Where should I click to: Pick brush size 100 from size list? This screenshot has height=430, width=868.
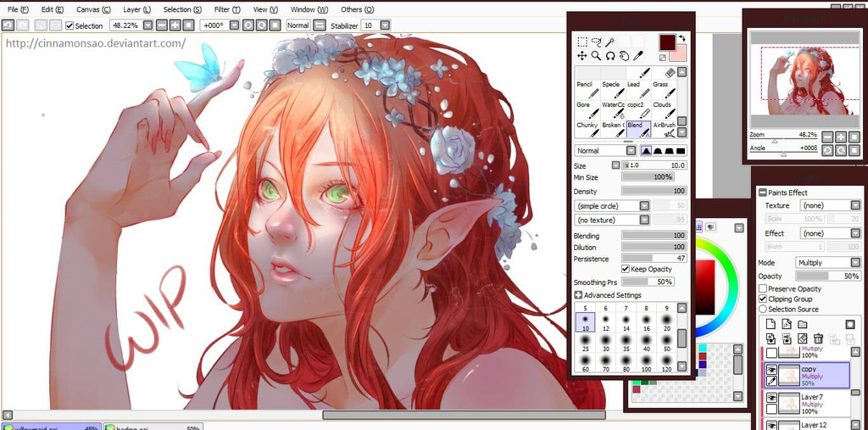pos(645,362)
